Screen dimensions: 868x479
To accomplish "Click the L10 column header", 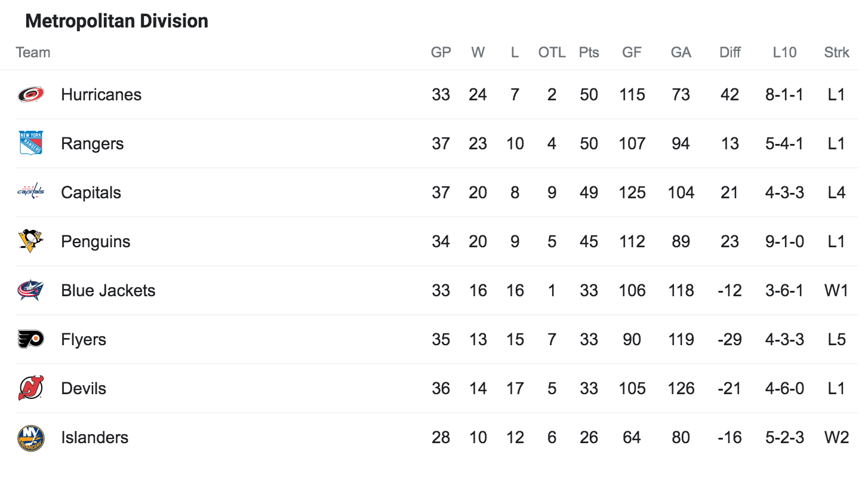I will (784, 53).
